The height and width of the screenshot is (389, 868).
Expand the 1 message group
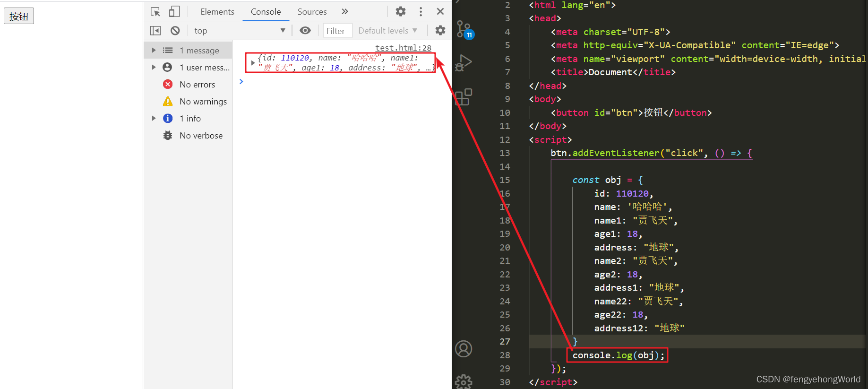(x=154, y=50)
